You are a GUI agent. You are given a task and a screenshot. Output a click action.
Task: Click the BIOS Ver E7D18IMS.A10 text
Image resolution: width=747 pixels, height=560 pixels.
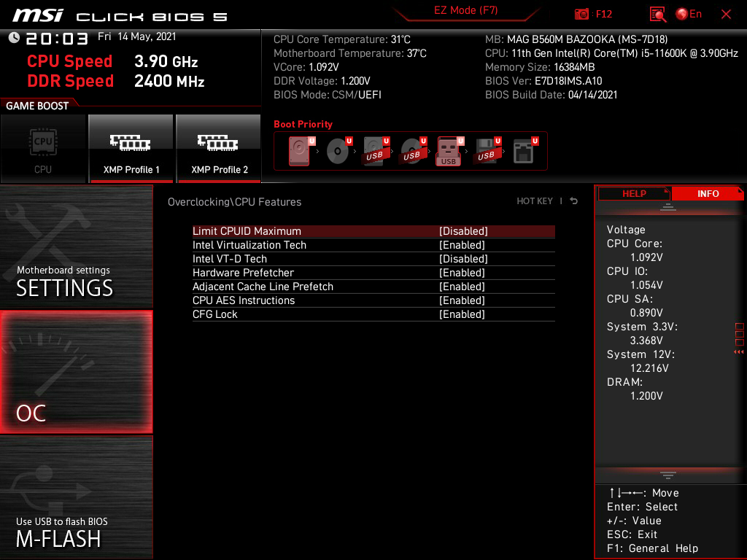(x=543, y=81)
